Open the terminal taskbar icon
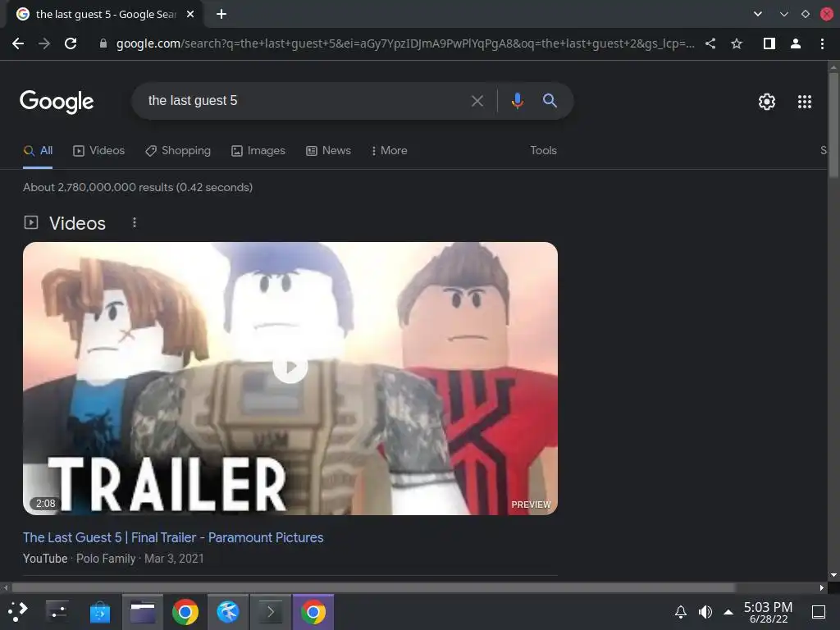840x630 pixels. 271,612
